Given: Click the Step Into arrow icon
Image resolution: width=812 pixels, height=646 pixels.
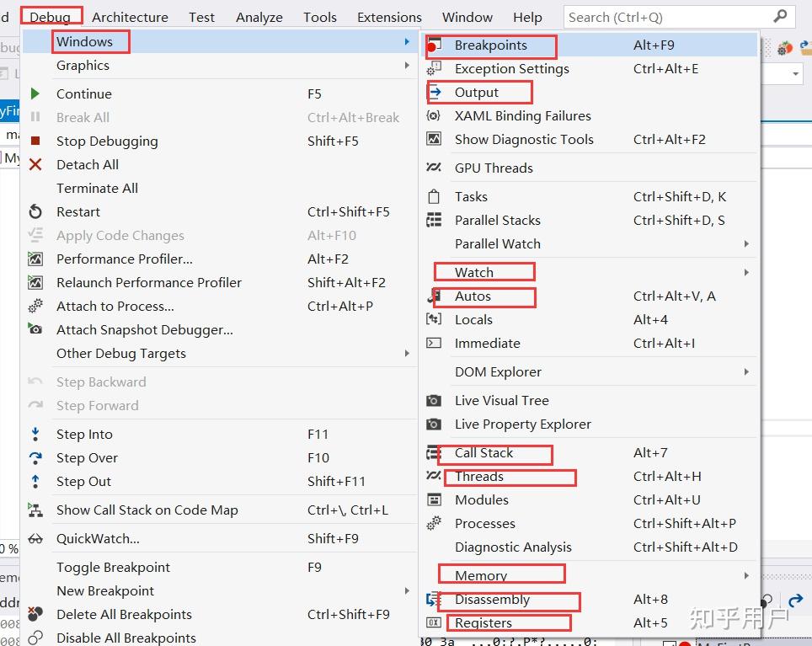Looking at the screenshot, I should (x=35, y=434).
